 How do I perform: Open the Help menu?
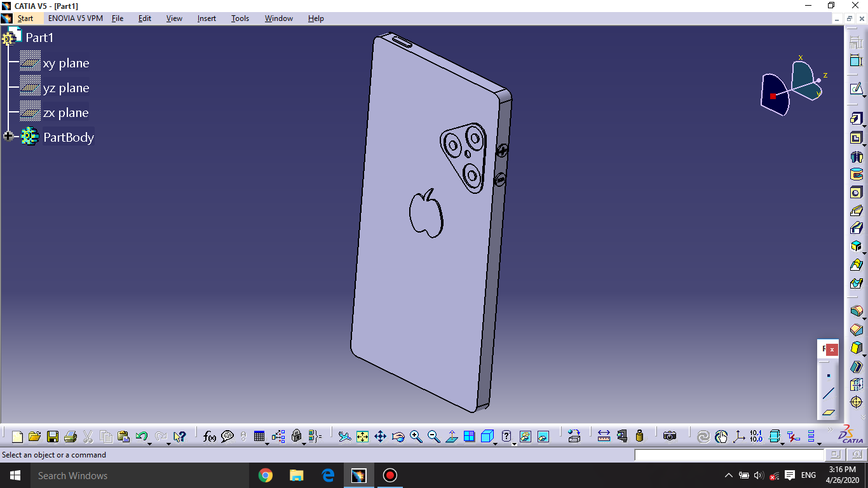tap(316, 18)
